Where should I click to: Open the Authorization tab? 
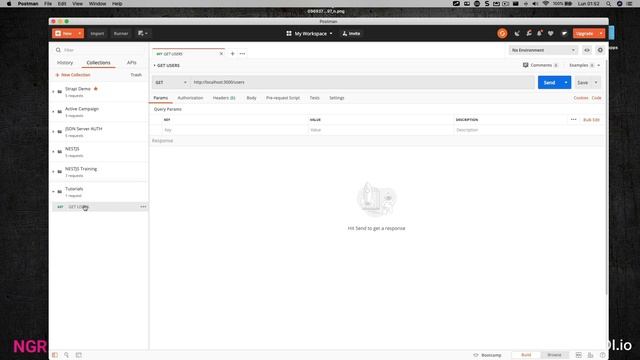tap(190, 98)
